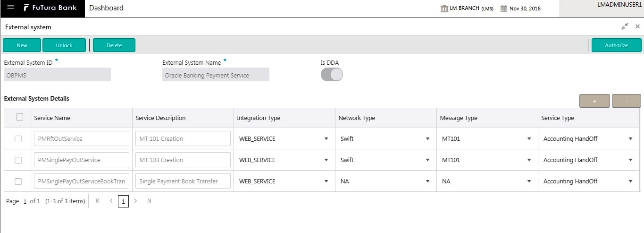Click the LM Branch bank icon
The image size is (644, 233).
[444, 9]
